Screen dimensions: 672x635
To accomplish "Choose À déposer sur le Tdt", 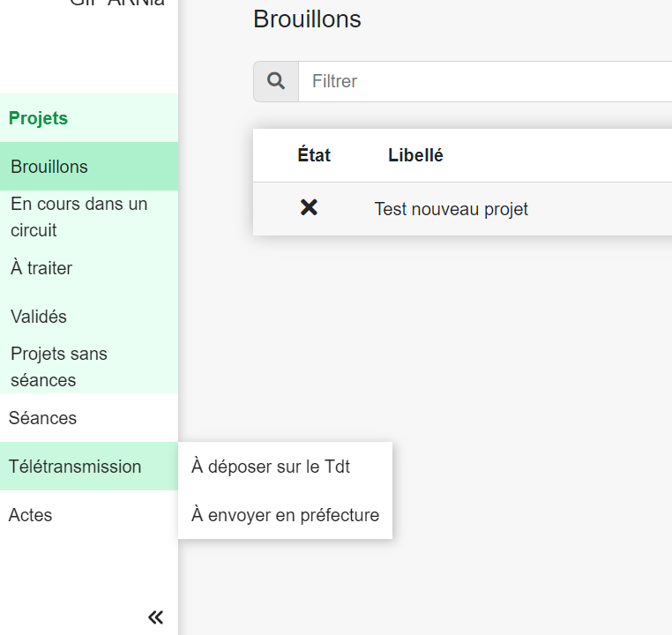I will tap(271, 467).
